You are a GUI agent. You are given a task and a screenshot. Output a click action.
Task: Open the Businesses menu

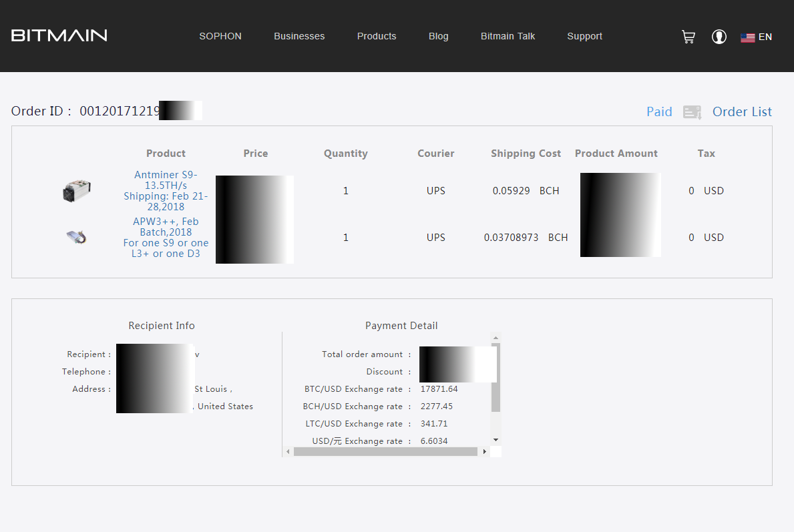[x=299, y=36]
